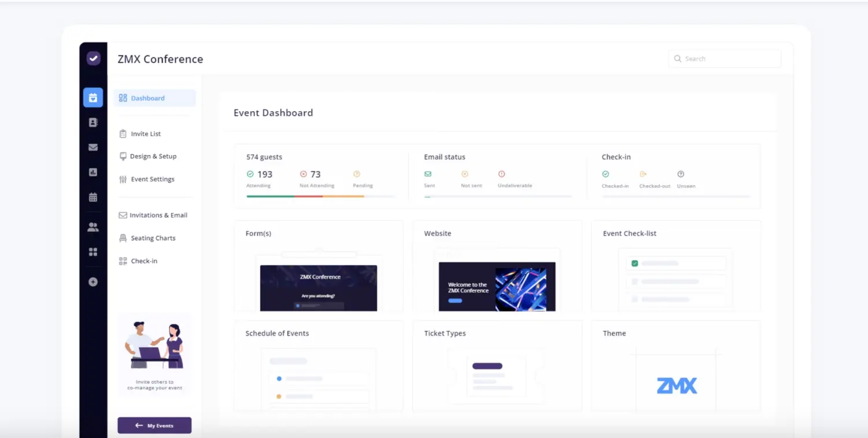This screenshot has width=868, height=438.
Task: Open the contacts icon in dark sidebar
Action: 93,123
